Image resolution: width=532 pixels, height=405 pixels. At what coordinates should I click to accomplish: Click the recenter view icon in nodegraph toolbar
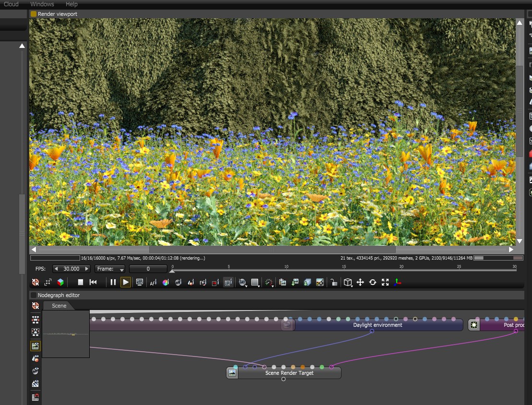(35, 306)
